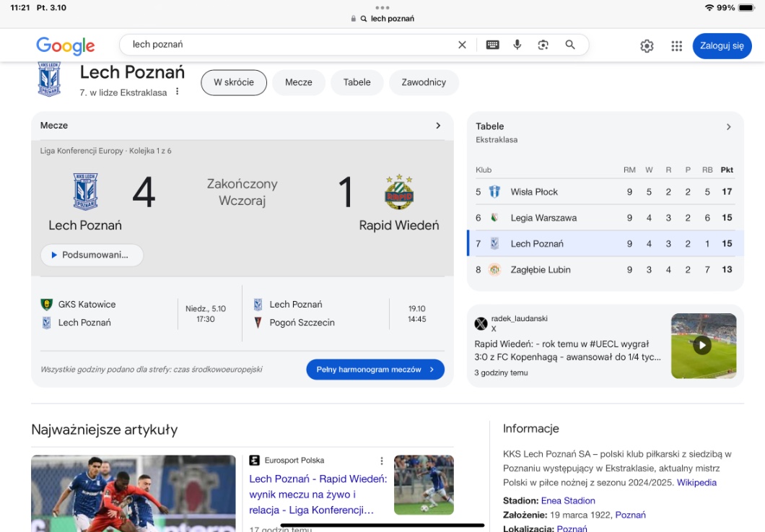Click the Google logo
The height and width of the screenshot is (532, 765).
click(x=66, y=46)
